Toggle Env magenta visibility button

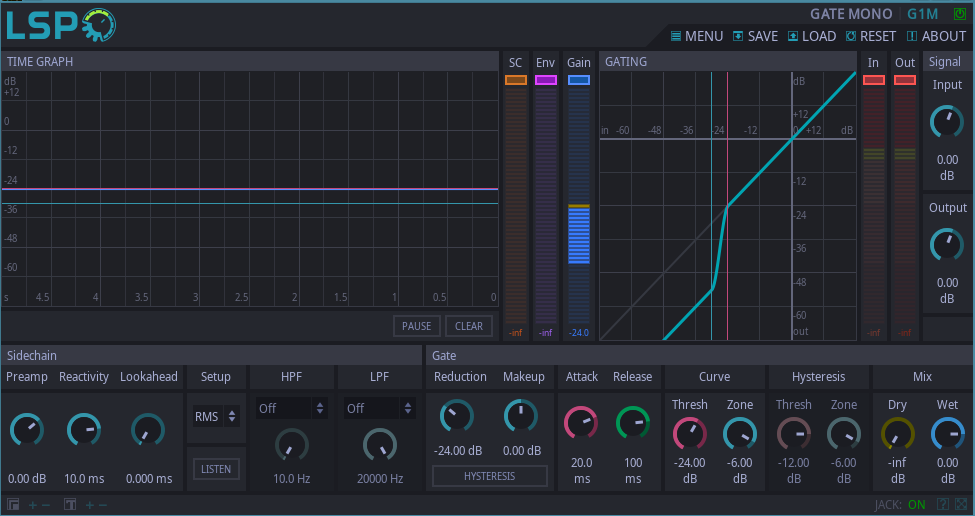pyautogui.click(x=545, y=80)
